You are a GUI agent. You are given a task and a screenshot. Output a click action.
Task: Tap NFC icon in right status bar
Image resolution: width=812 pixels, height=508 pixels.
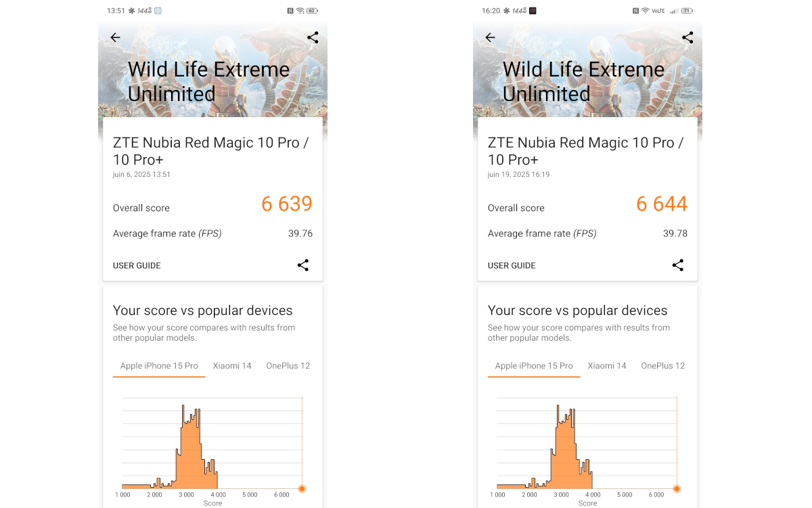[635, 11]
